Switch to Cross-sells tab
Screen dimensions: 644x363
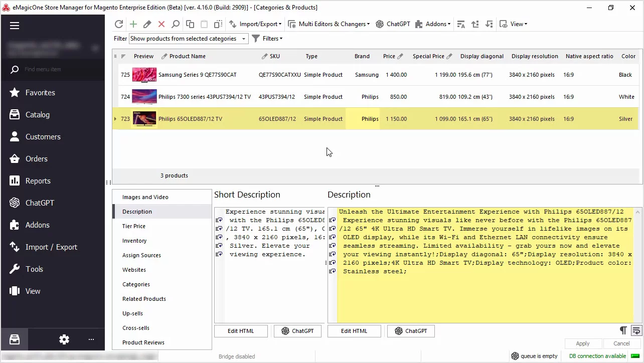coord(162,328)
